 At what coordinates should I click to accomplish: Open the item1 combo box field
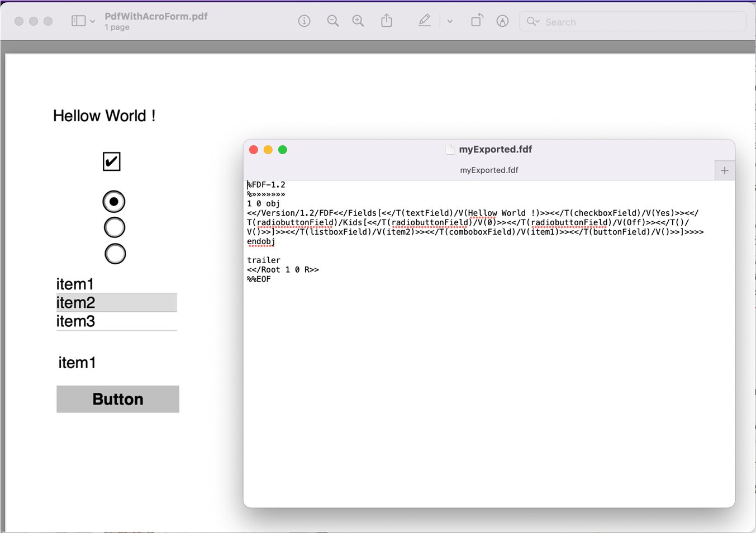tap(78, 363)
